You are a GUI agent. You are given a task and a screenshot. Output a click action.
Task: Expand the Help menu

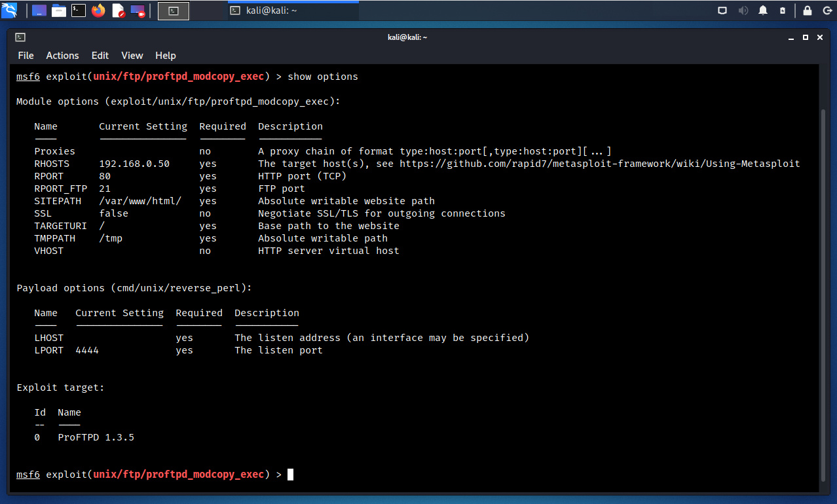(166, 56)
